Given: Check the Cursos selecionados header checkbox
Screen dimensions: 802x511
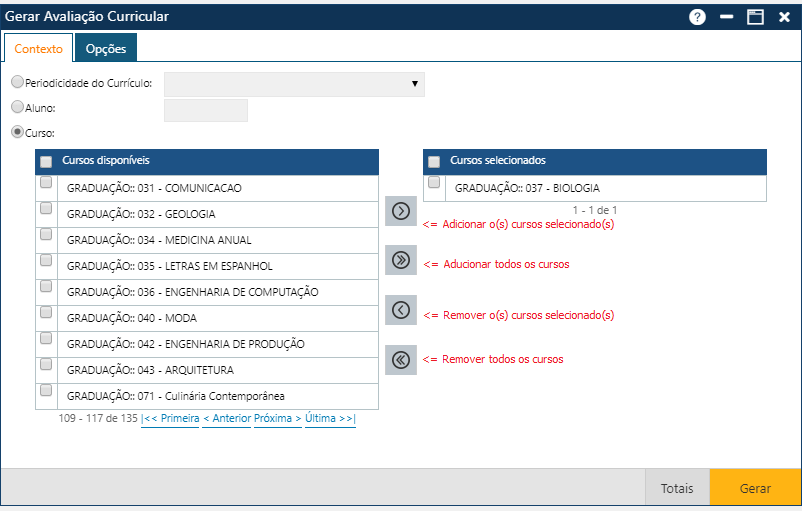Looking at the screenshot, I should tap(434, 162).
